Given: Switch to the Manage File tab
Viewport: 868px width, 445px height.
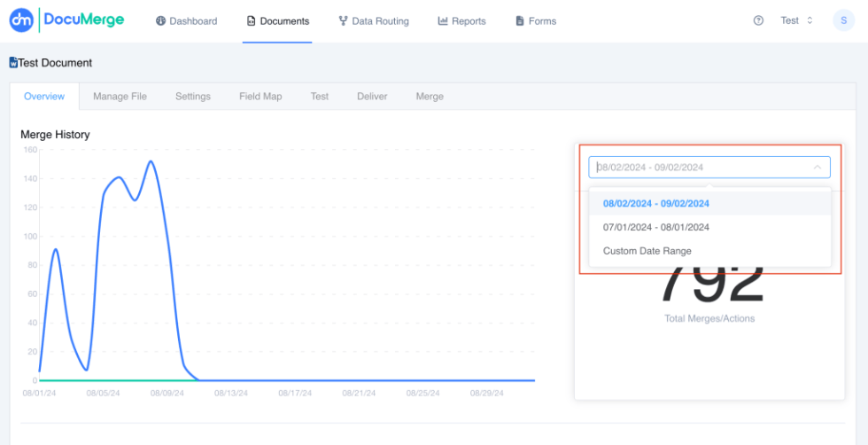Looking at the screenshot, I should (120, 97).
